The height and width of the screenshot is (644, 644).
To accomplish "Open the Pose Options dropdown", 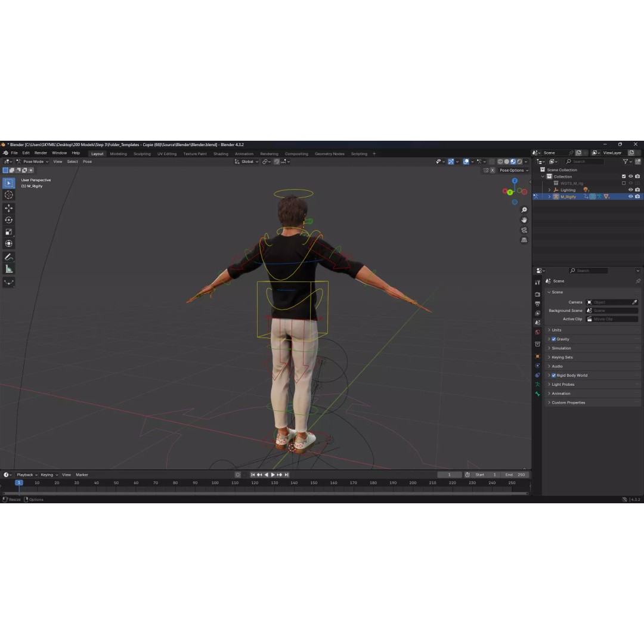I will (514, 171).
